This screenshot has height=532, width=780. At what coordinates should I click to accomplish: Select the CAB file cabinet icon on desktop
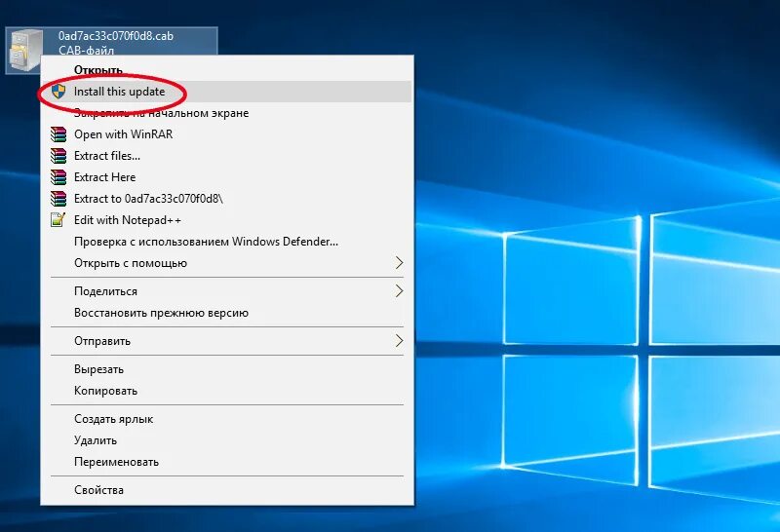coord(25,51)
